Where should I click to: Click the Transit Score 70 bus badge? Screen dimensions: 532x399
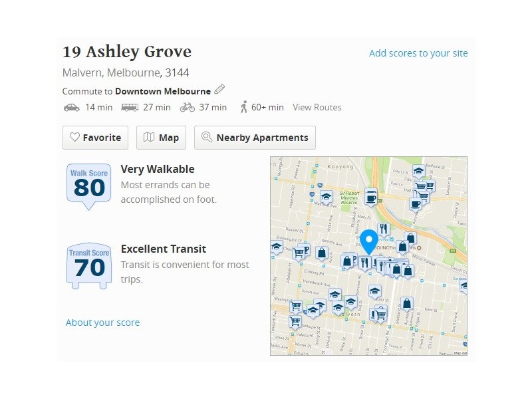(88, 264)
